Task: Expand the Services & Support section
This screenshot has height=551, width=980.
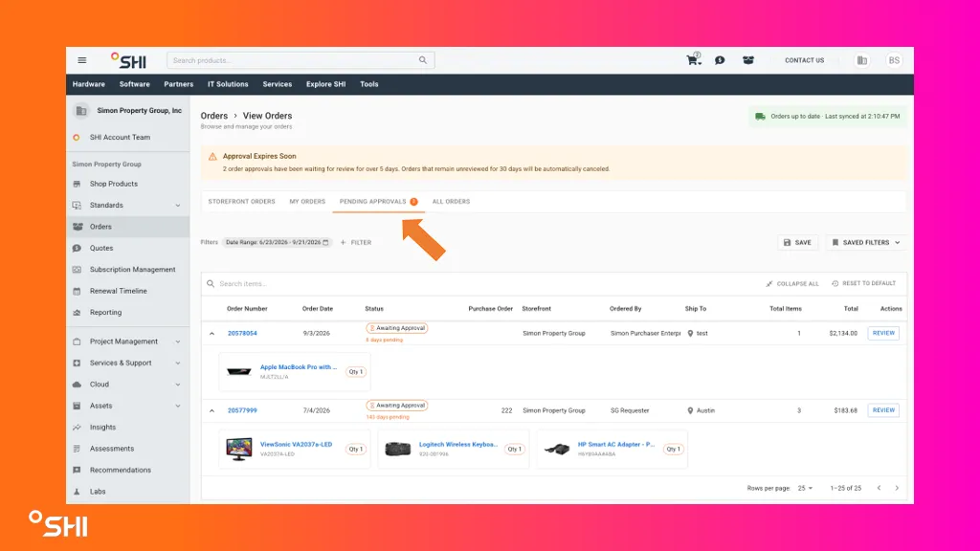Action: point(177,363)
